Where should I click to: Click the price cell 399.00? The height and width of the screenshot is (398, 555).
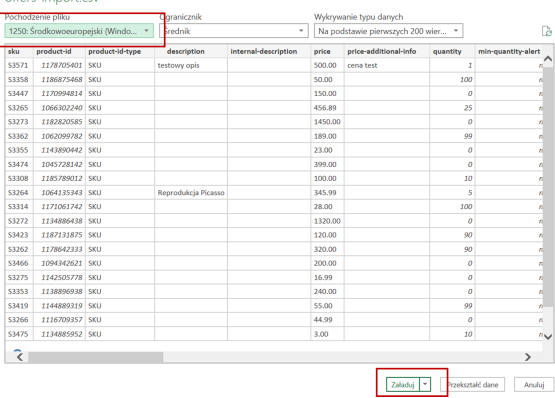[x=327, y=164]
